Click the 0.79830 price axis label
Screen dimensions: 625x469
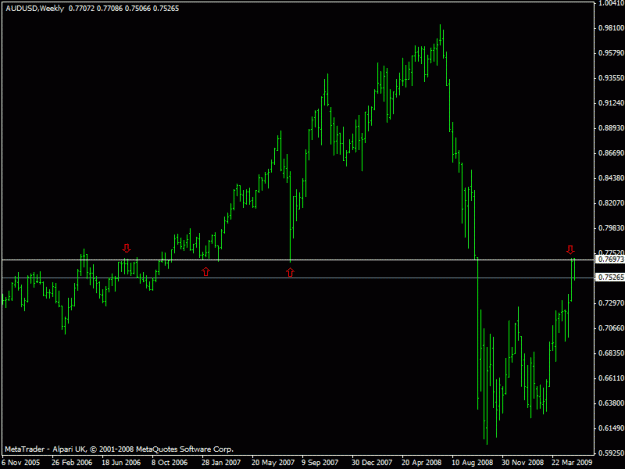(x=611, y=228)
